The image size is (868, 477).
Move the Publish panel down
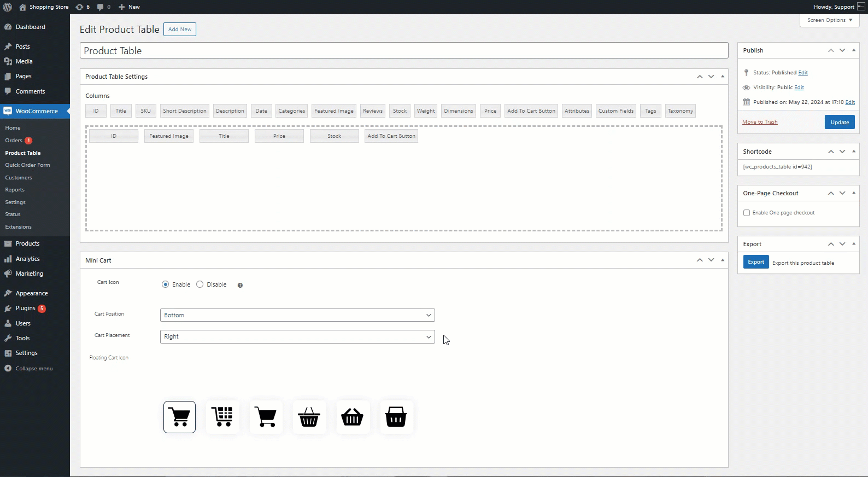point(842,50)
